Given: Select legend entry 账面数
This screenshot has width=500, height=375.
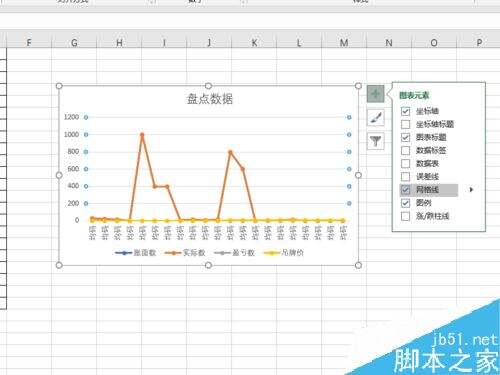Looking at the screenshot, I should point(135,253).
